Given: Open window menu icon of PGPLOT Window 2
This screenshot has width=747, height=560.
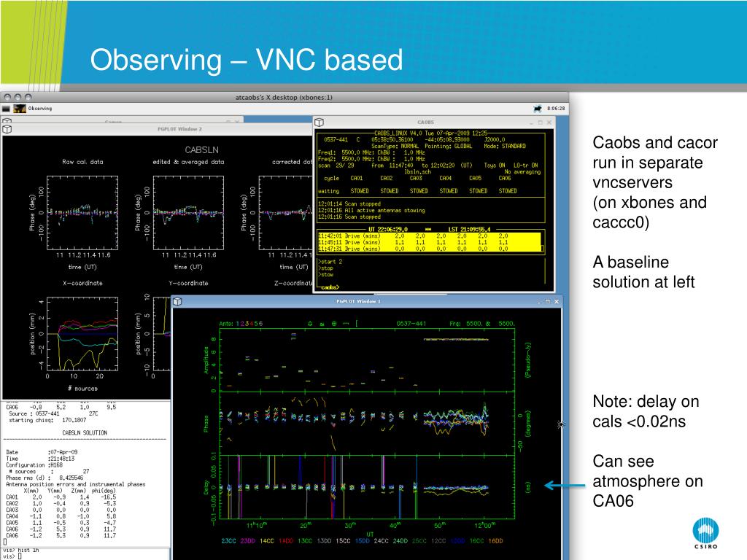Looking at the screenshot, I should click(7, 129).
